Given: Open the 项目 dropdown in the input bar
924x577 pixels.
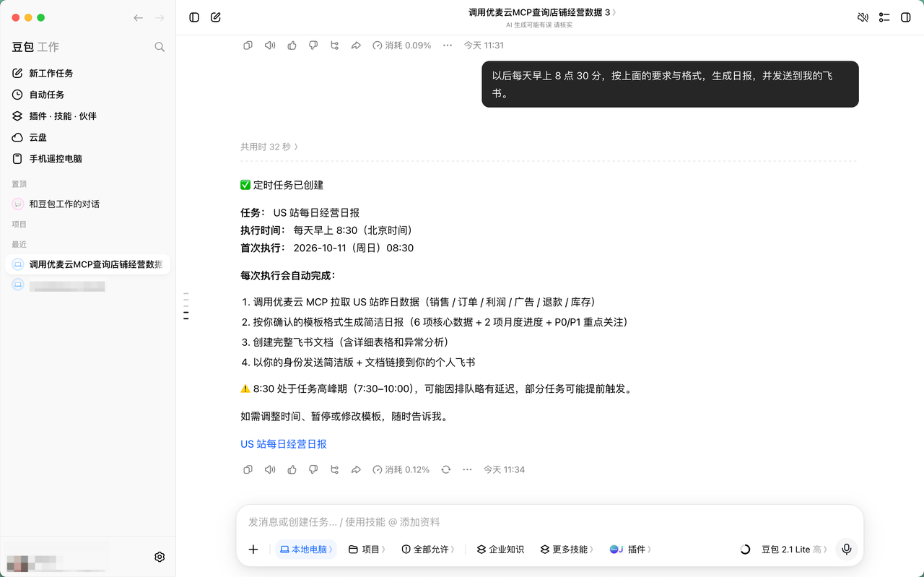Looking at the screenshot, I should coord(367,550).
